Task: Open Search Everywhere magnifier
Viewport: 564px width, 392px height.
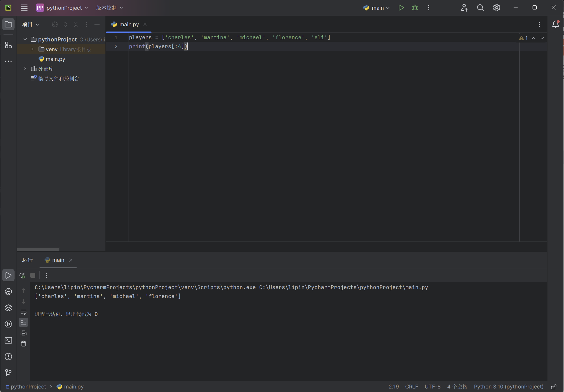Action: tap(480, 8)
